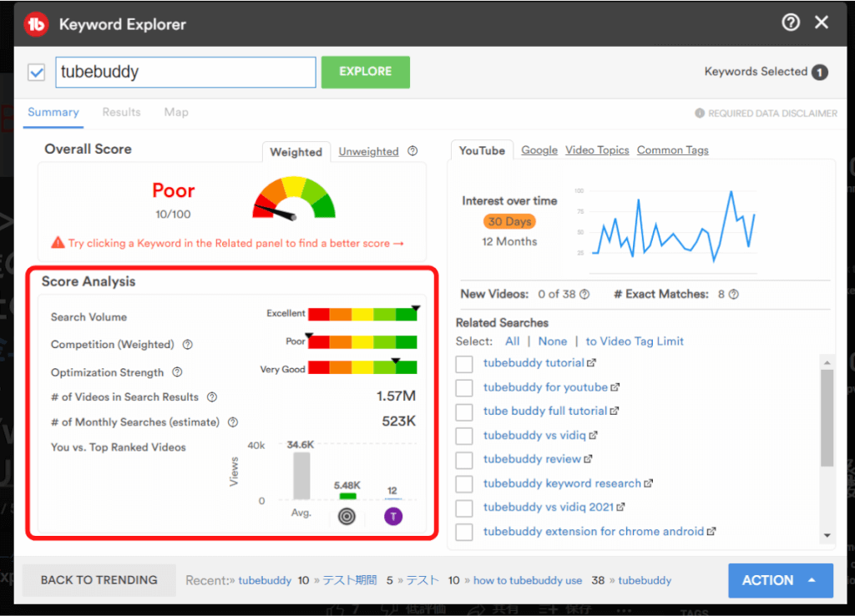Click the related searches scrollbar thumb
The height and width of the screenshot is (616, 855).
click(x=827, y=418)
